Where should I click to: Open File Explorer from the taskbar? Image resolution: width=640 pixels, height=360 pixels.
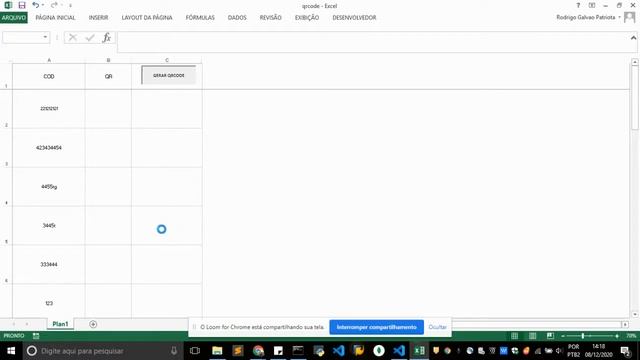click(217, 351)
